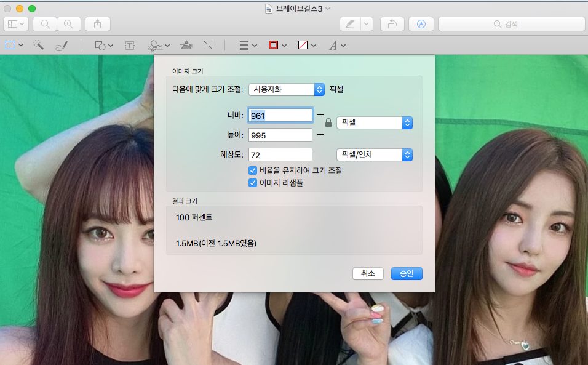Click the Adjust Size icon

tap(208, 46)
